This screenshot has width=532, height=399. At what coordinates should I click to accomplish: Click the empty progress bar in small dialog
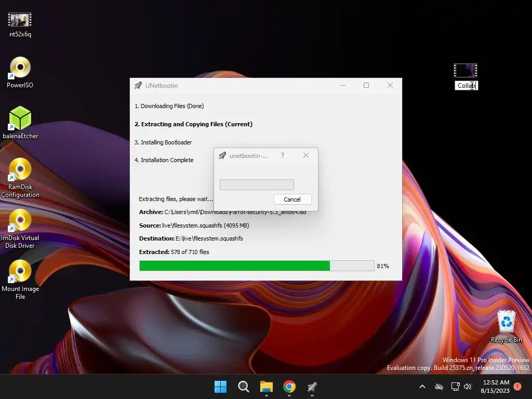[x=257, y=184]
